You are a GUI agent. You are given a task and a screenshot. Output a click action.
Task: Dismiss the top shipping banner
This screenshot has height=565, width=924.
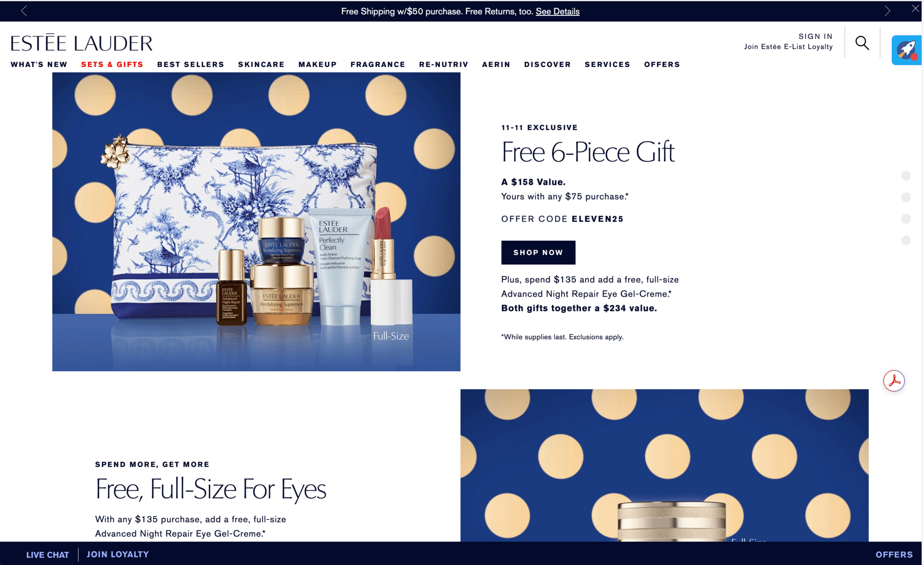915,9
